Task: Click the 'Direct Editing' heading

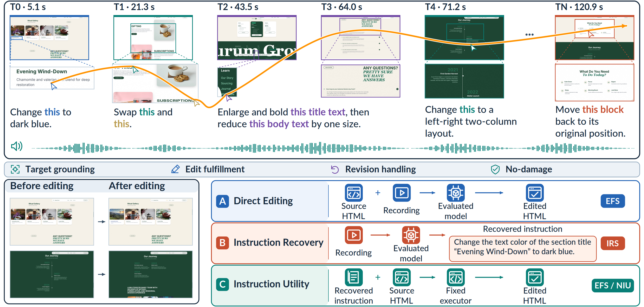Action: click(263, 201)
